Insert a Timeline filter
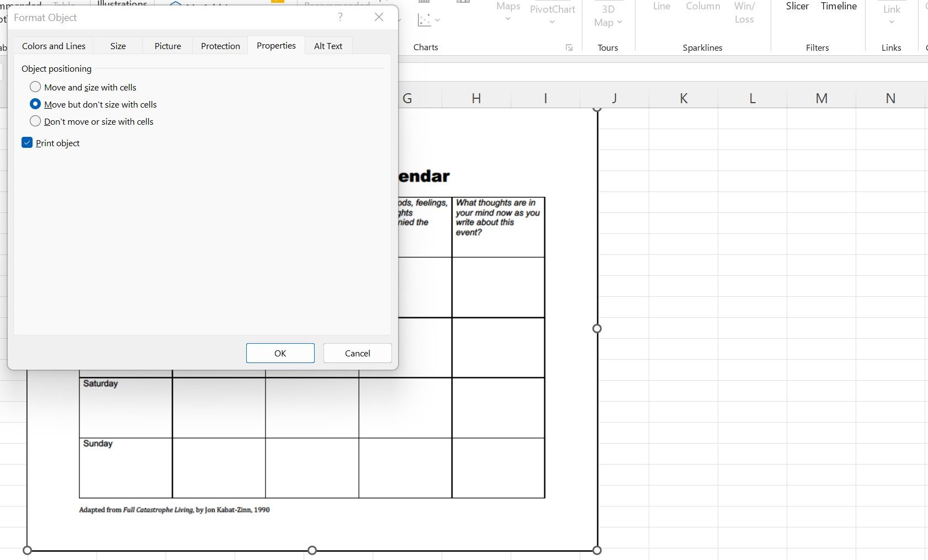This screenshot has width=928, height=560. point(838,6)
